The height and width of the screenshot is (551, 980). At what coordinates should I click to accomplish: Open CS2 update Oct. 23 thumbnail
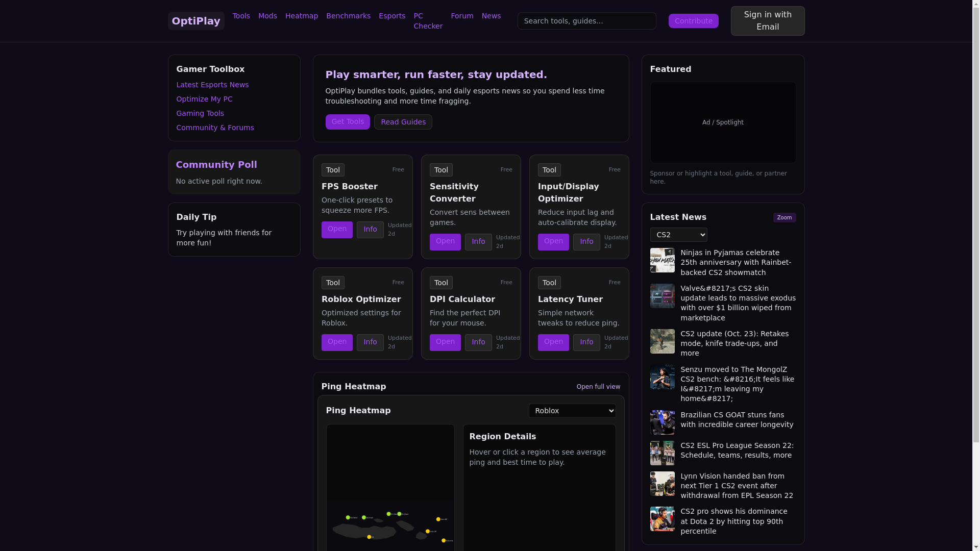[662, 341]
